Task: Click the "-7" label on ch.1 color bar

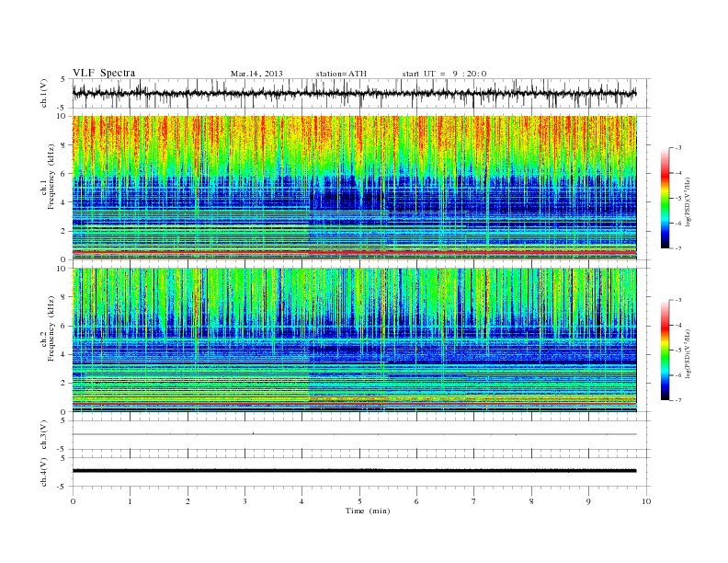Action: tap(678, 248)
